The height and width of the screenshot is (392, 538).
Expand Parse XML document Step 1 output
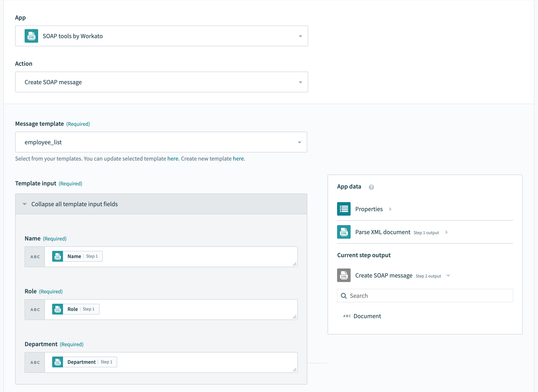point(446,232)
